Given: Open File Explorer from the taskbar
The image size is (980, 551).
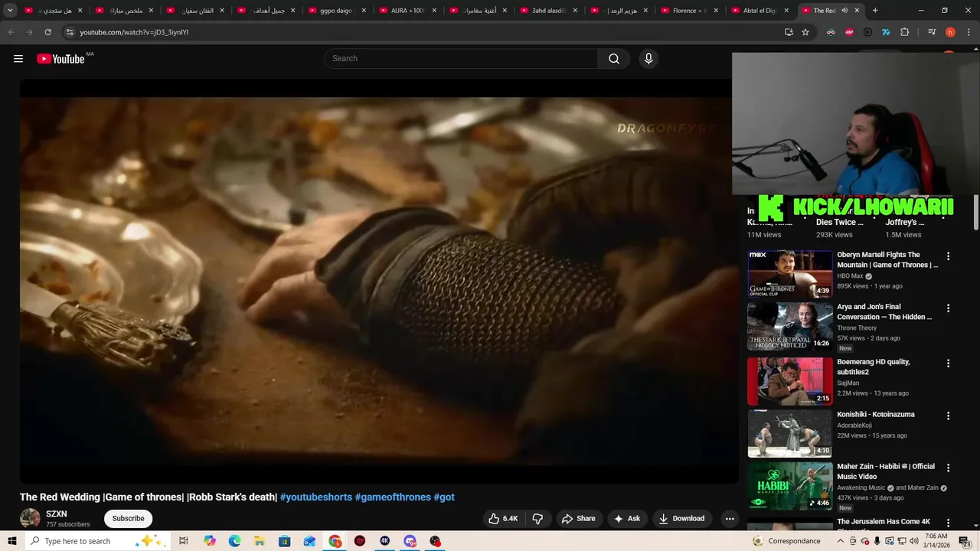Looking at the screenshot, I should pyautogui.click(x=260, y=541).
